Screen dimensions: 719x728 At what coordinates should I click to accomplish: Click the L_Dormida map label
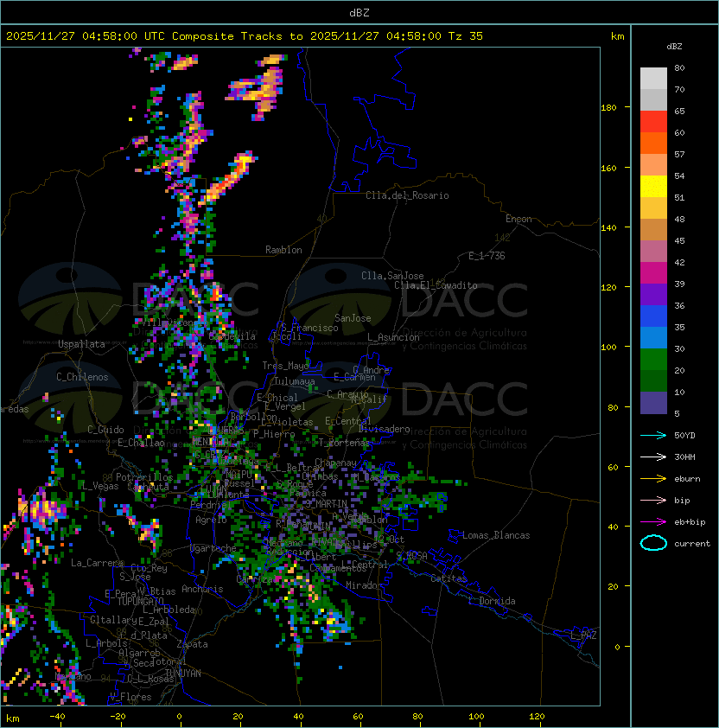492,601
